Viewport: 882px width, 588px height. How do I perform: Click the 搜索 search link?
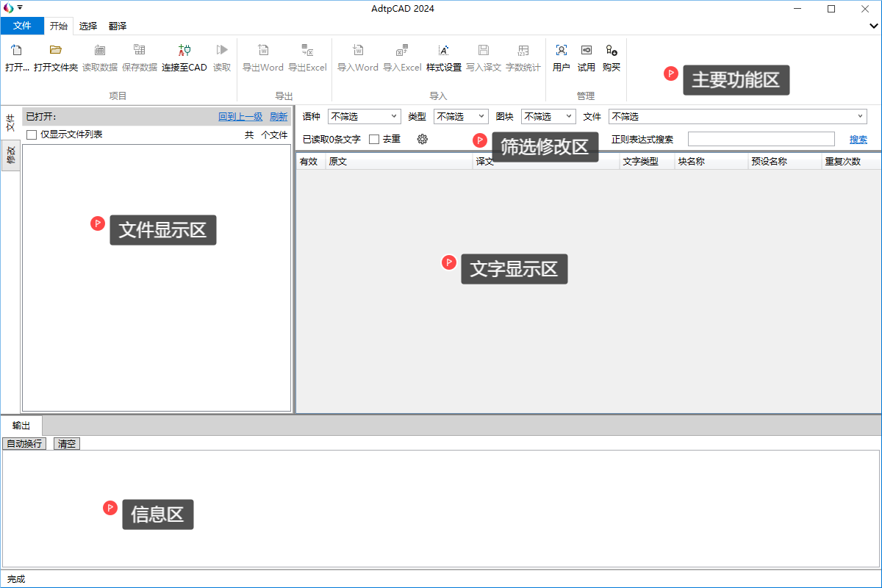858,139
